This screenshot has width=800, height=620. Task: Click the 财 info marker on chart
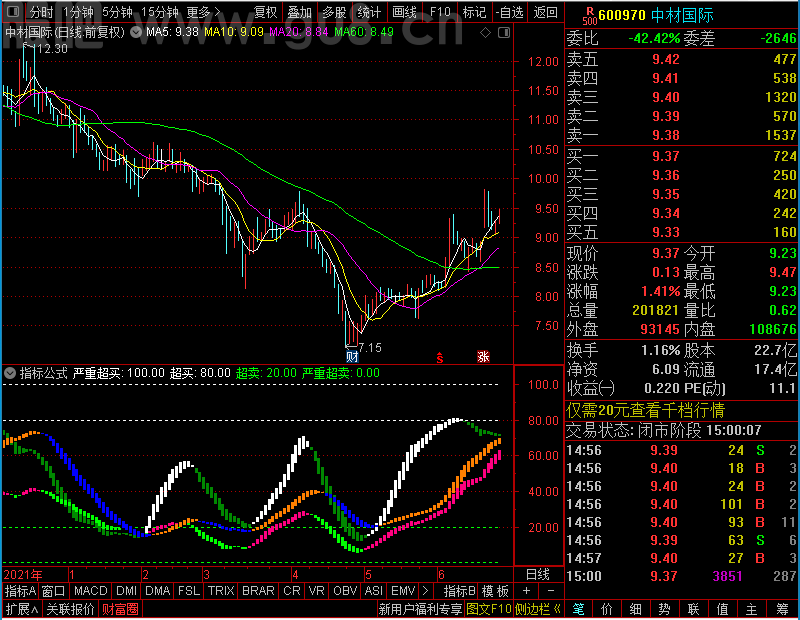point(352,356)
